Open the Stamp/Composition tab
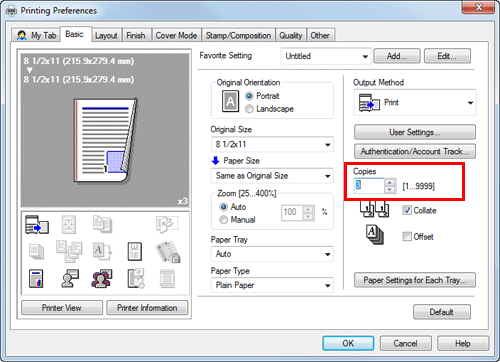This screenshot has width=500, height=362. [238, 35]
